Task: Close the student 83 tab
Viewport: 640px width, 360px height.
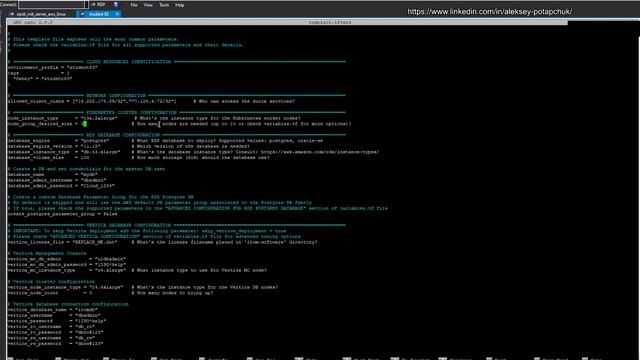Action: pos(117,14)
